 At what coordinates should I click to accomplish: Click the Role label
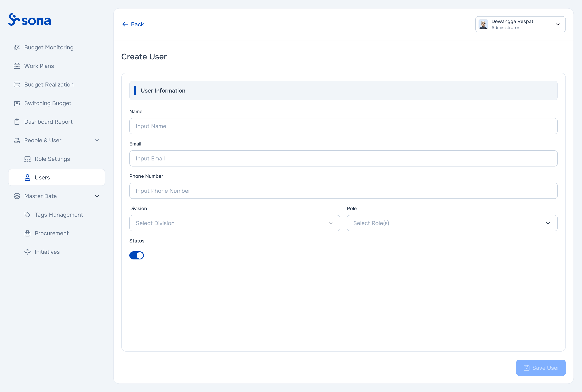(351, 209)
